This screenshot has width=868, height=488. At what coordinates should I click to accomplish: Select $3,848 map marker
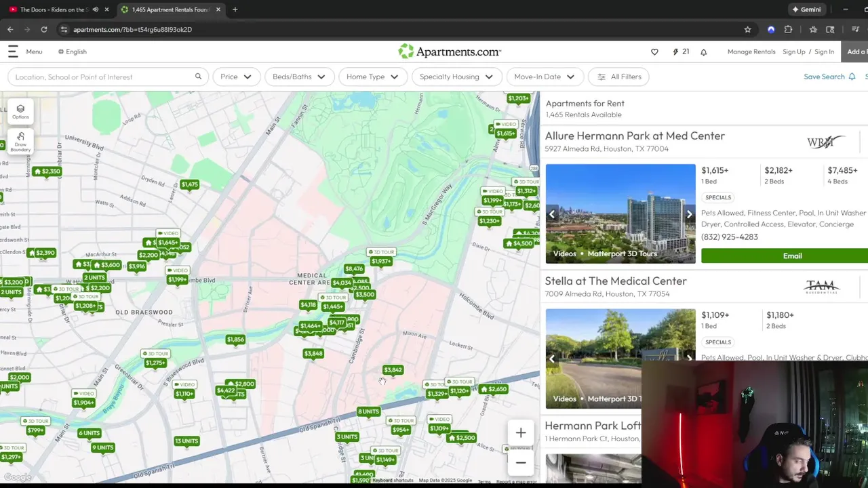(x=313, y=353)
